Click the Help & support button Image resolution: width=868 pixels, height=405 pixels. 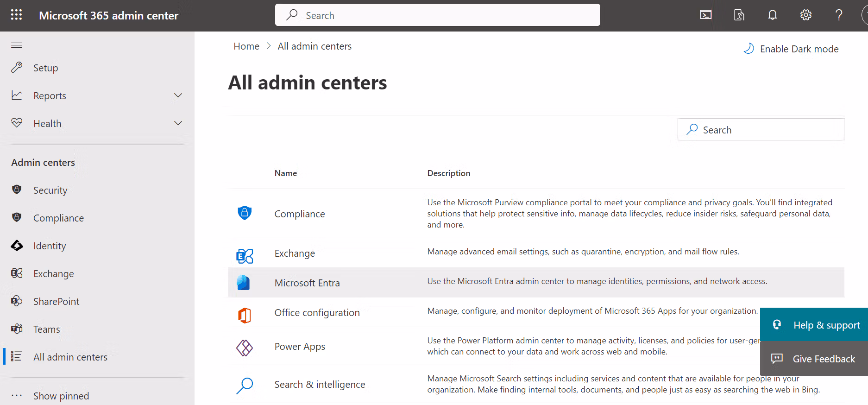[816, 325]
